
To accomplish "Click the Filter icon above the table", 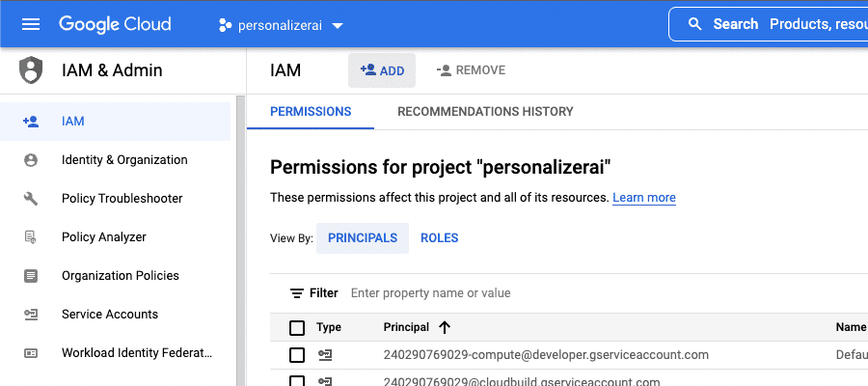I will [297, 293].
